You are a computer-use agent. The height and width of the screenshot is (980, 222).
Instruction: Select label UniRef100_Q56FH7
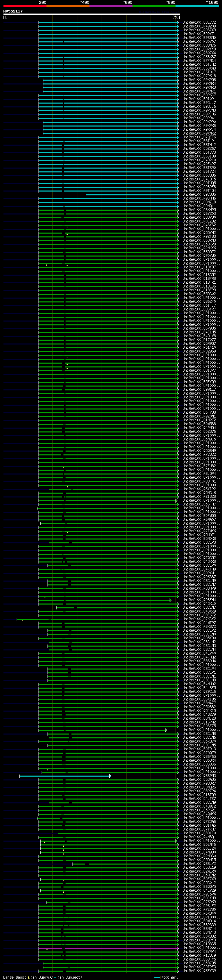coord(199,504)
